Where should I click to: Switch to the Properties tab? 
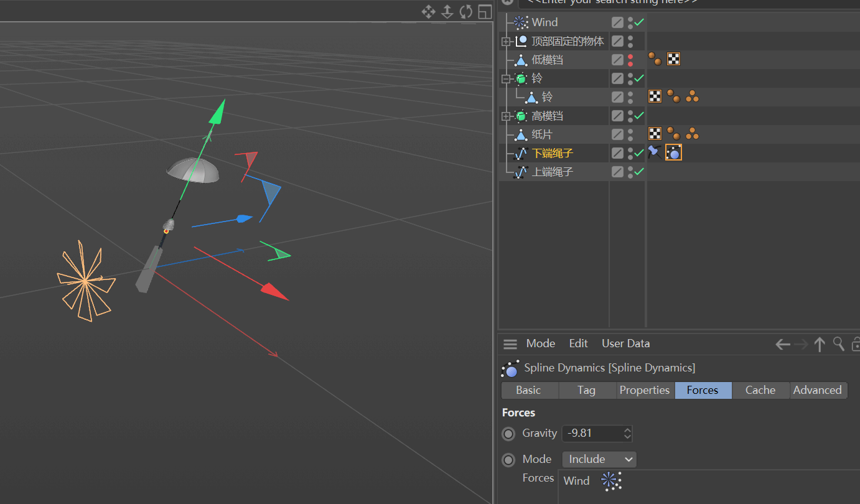click(x=645, y=390)
